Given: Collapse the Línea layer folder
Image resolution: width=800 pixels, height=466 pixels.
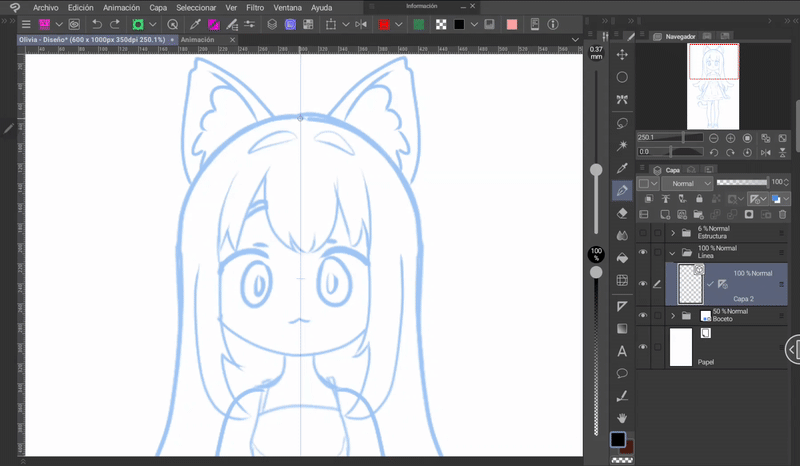Looking at the screenshot, I should coord(672,252).
